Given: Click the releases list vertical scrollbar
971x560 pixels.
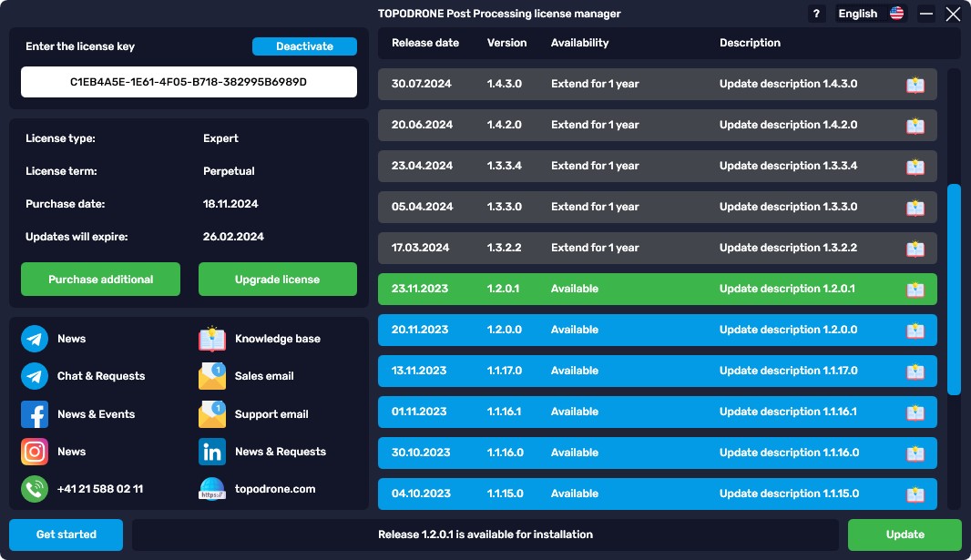Looking at the screenshot, I should point(954,290).
